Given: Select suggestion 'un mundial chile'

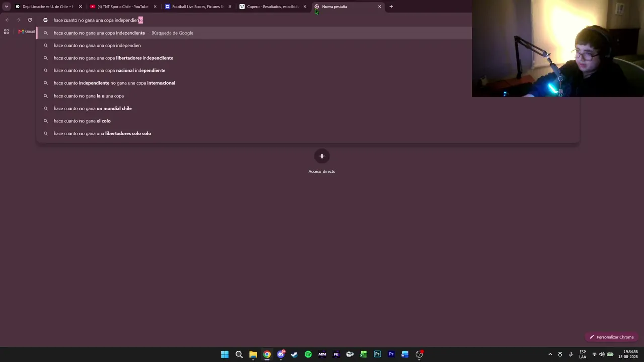Looking at the screenshot, I should coord(307,108).
